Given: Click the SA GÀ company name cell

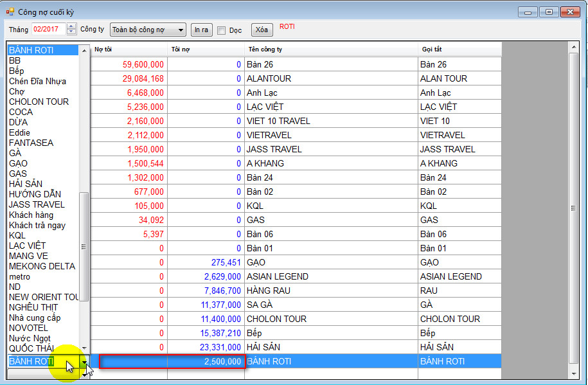Looking at the screenshot, I should (x=331, y=305).
